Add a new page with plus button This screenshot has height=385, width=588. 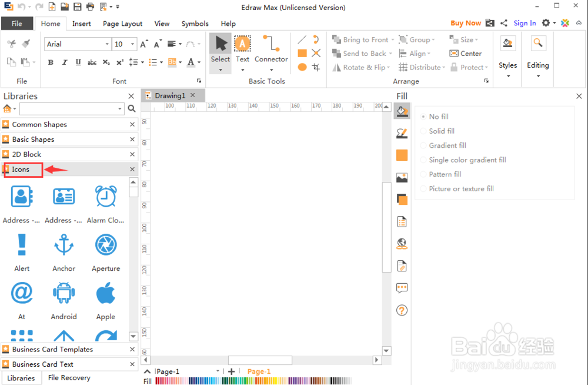(231, 371)
